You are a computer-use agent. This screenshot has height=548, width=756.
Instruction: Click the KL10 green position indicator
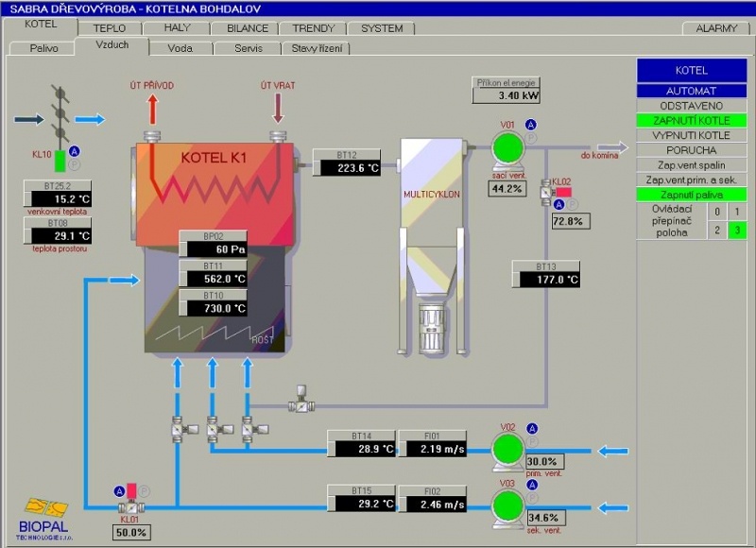click(60, 161)
